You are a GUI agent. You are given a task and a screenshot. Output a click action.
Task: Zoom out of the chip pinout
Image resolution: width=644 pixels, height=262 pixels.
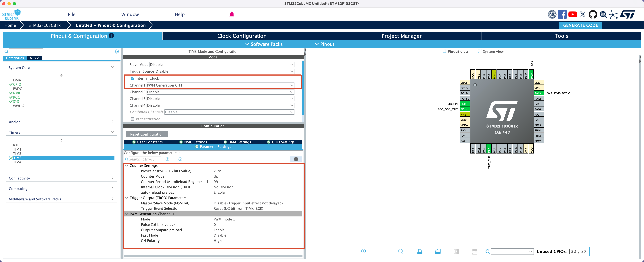[x=401, y=251]
